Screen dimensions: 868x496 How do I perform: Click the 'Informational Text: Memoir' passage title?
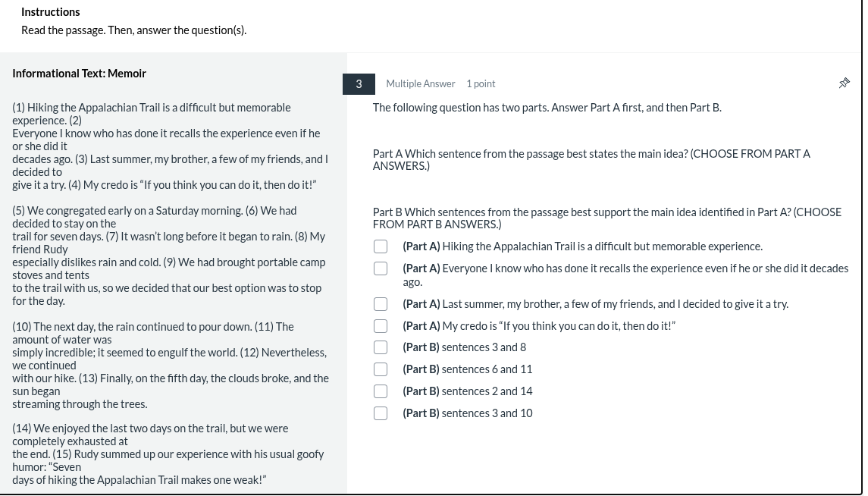[x=79, y=74]
